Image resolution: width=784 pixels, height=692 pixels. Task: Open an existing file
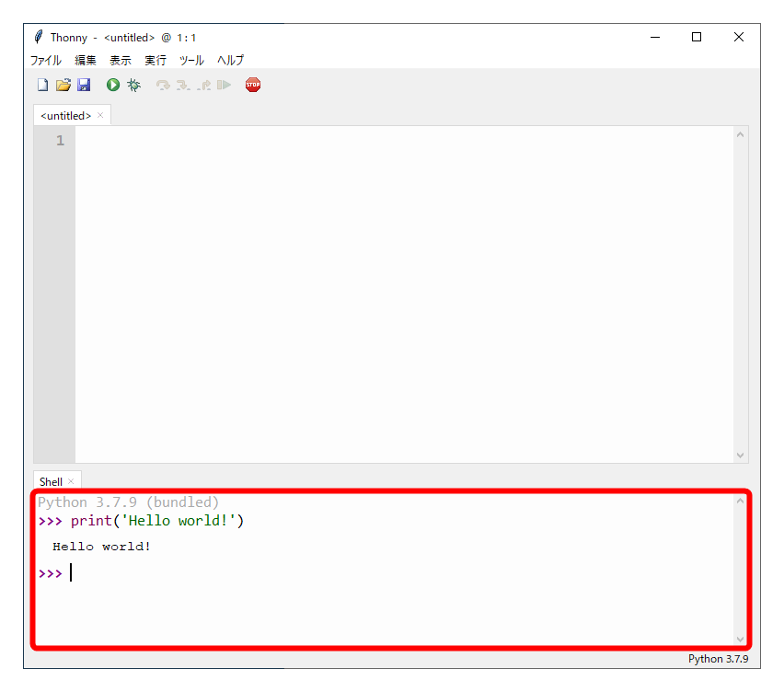click(63, 85)
